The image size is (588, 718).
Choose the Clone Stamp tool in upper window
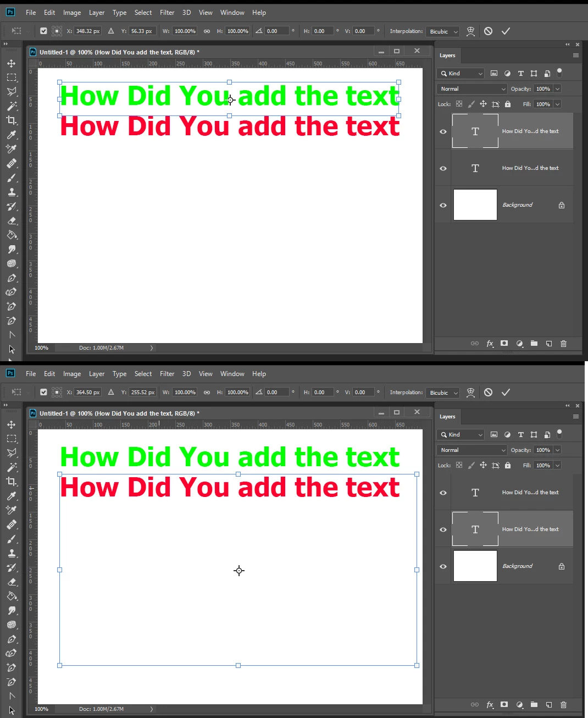coord(12,192)
